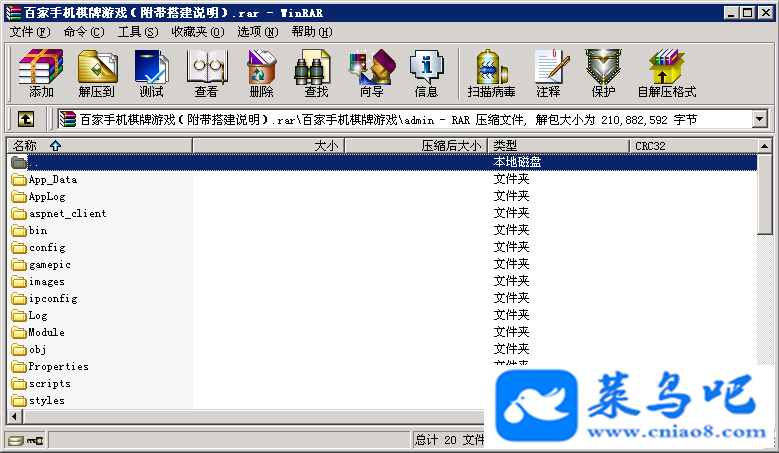The width and height of the screenshot is (779, 453).
Task: Click the Virus Scan (扫描病毒) icon
Action: tap(491, 73)
